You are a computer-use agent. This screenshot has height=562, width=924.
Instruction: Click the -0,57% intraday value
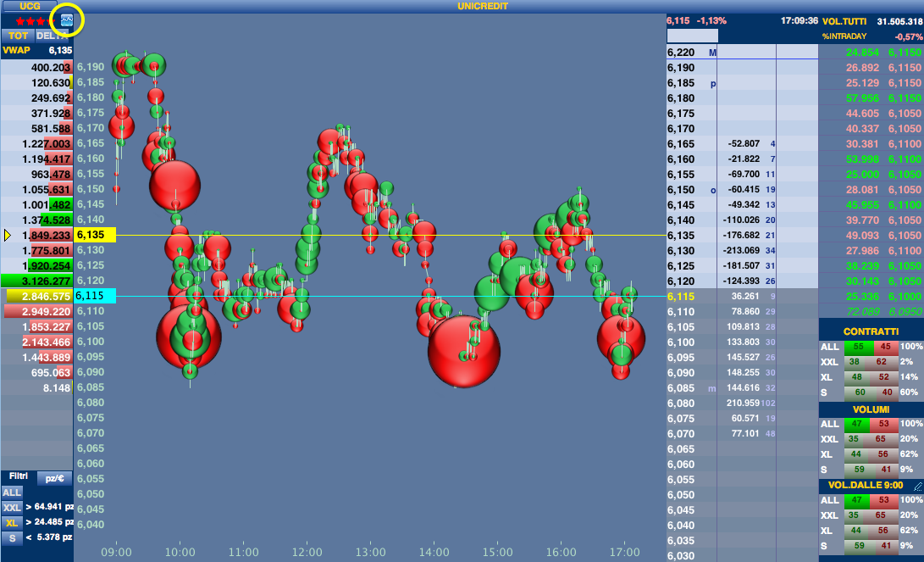(908, 36)
